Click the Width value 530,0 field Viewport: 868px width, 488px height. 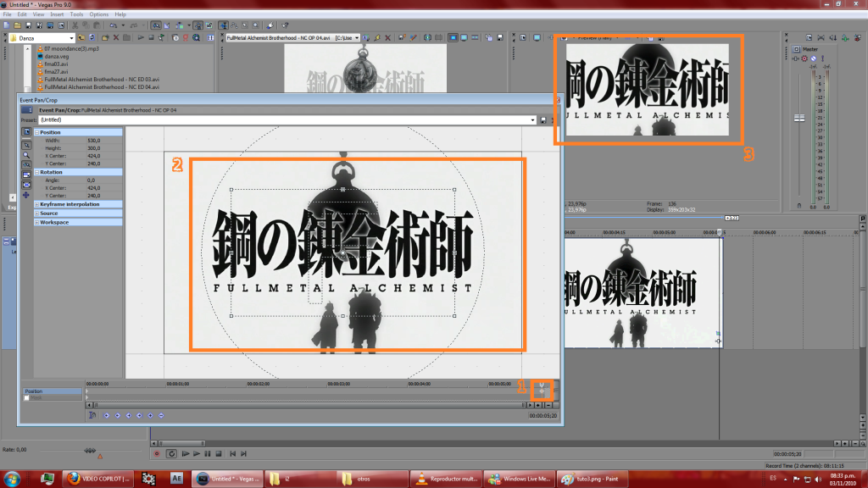tap(104, 141)
